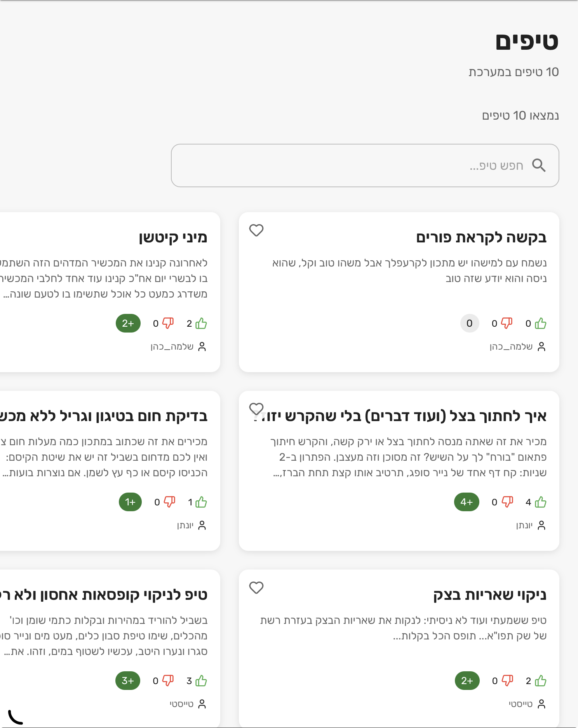Thumbs down the 'מיני קיטשן' tip
The image size is (578, 728).
point(168,324)
